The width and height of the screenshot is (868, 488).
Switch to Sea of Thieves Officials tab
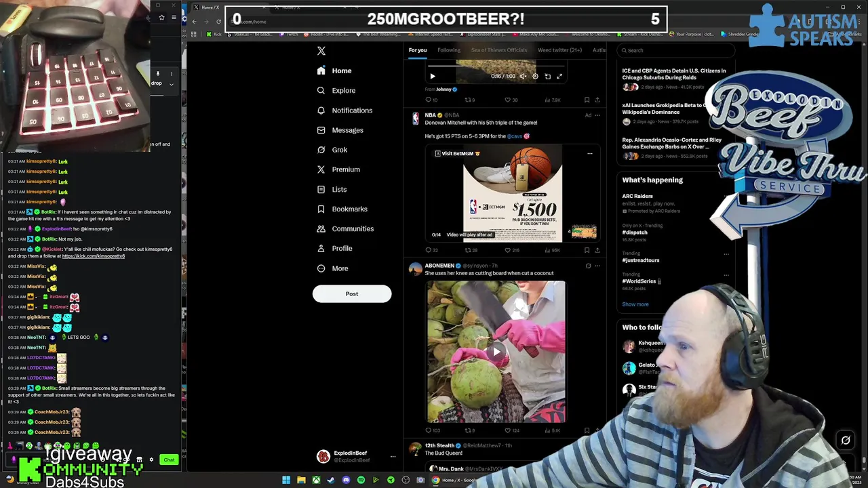click(499, 50)
